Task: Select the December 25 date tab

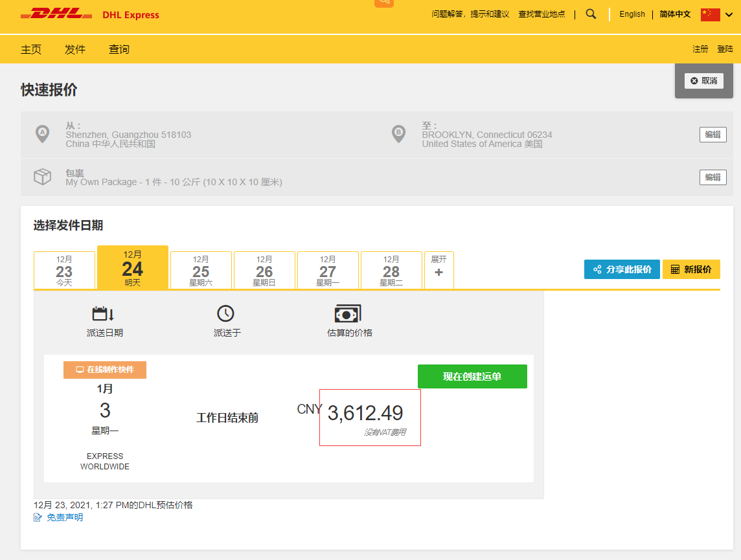Action: click(x=201, y=270)
